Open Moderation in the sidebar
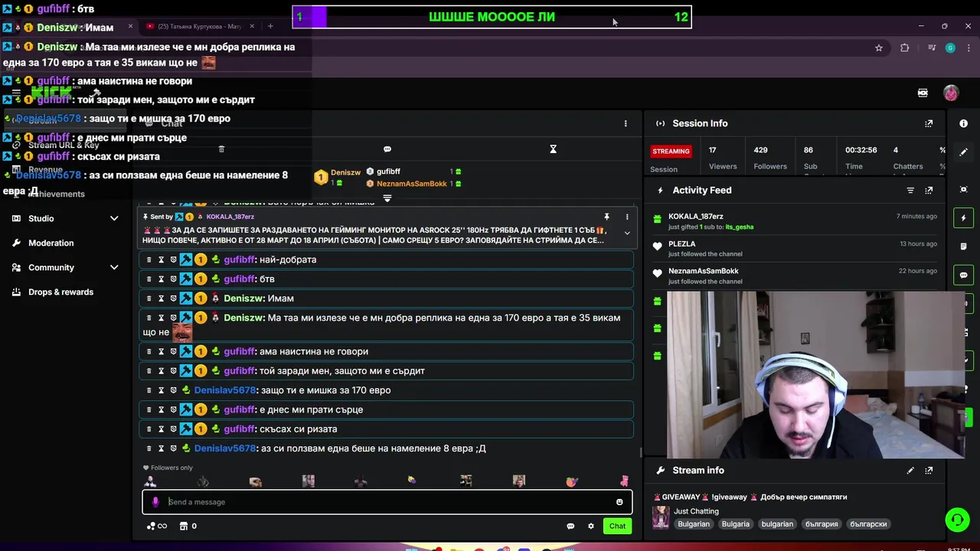980x551 pixels. 51,243
